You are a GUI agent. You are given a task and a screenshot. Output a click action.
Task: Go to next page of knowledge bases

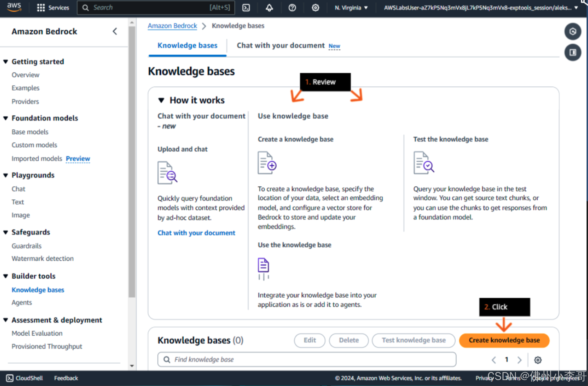click(x=519, y=360)
